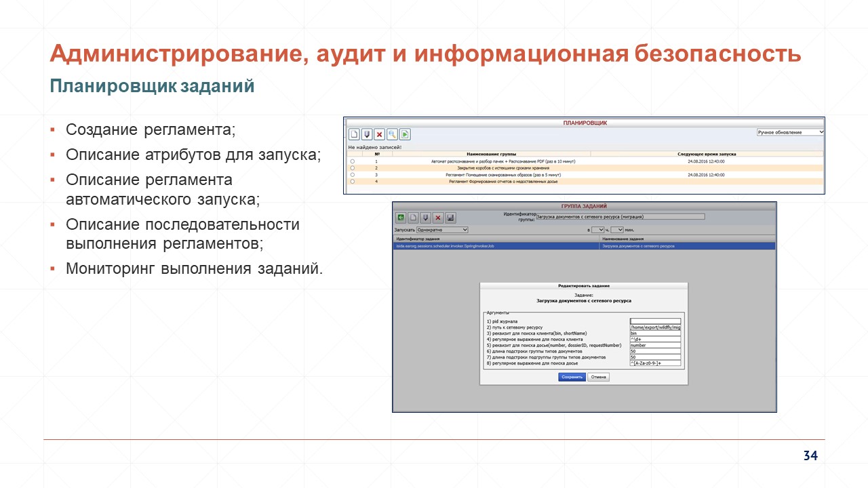Image resolution: width=868 pixels, height=488 pixels.
Task: Click the field containing ^\d+
Action: (x=655, y=340)
